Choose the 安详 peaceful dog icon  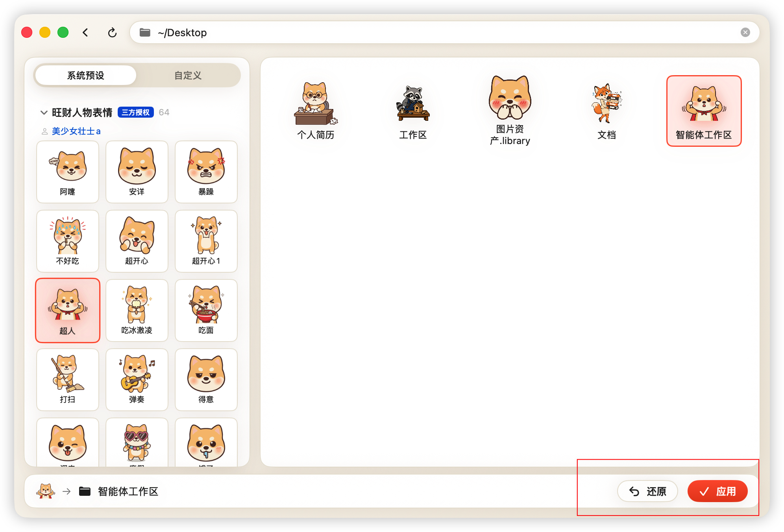[137, 172]
